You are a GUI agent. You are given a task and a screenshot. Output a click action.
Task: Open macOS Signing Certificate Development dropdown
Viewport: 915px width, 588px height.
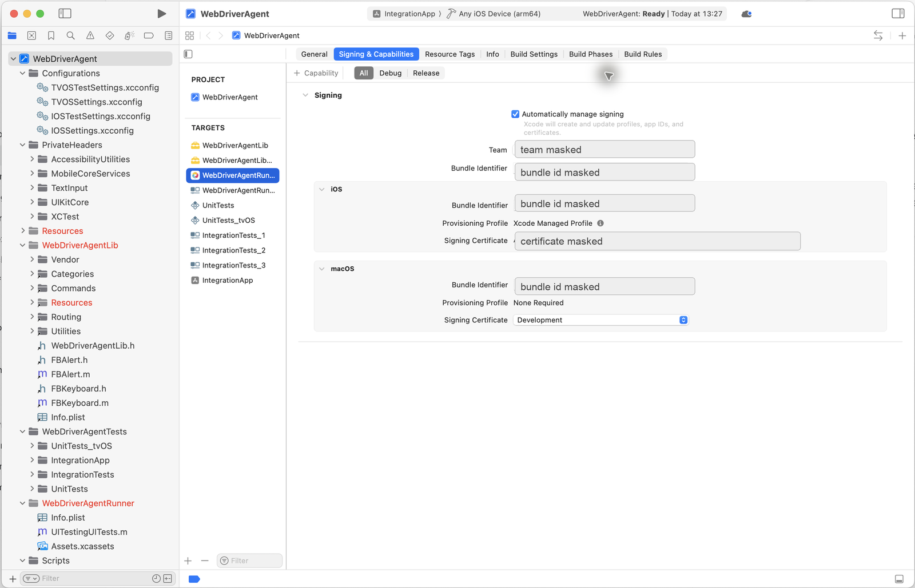(600, 320)
